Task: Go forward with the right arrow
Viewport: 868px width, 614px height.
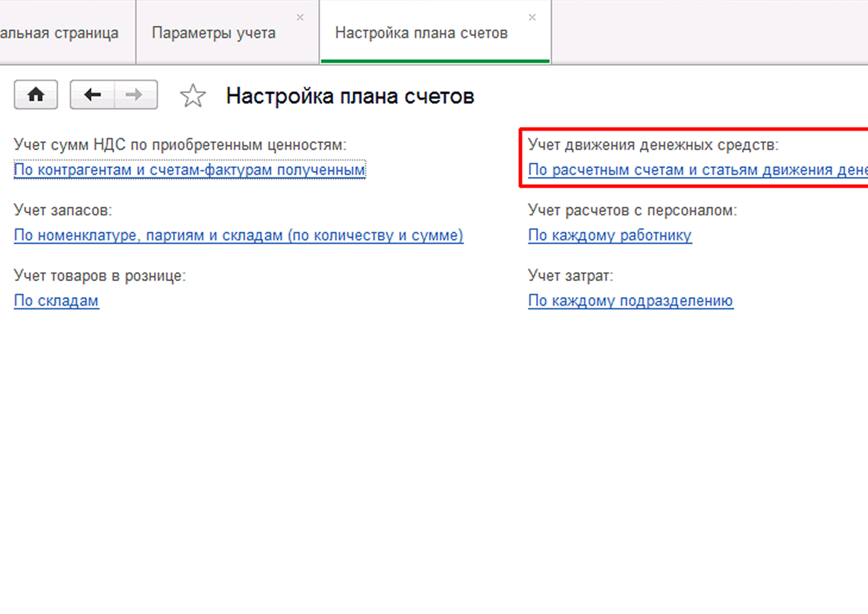Action: (x=136, y=95)
